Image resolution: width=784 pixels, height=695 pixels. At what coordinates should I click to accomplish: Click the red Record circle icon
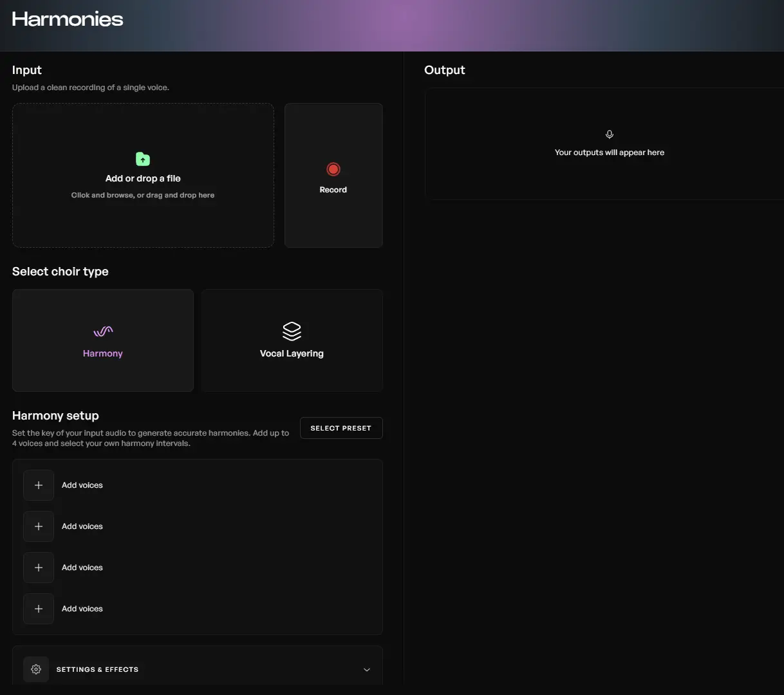pyautogui.click(x=333, y=169)
